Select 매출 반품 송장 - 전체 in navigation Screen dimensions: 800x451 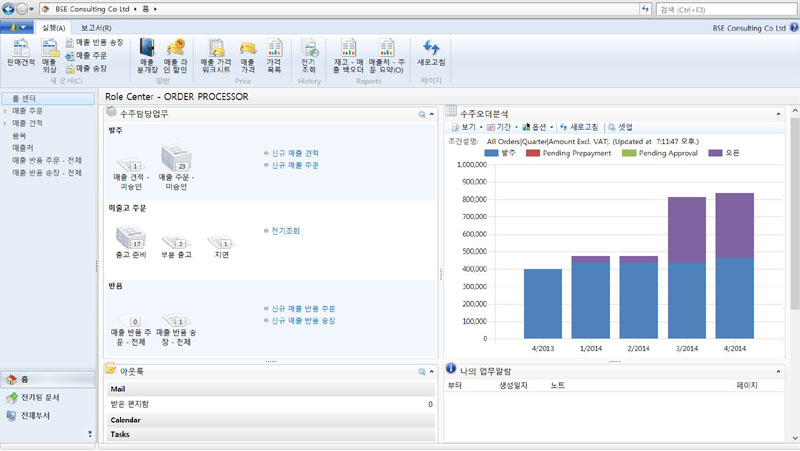47,173
